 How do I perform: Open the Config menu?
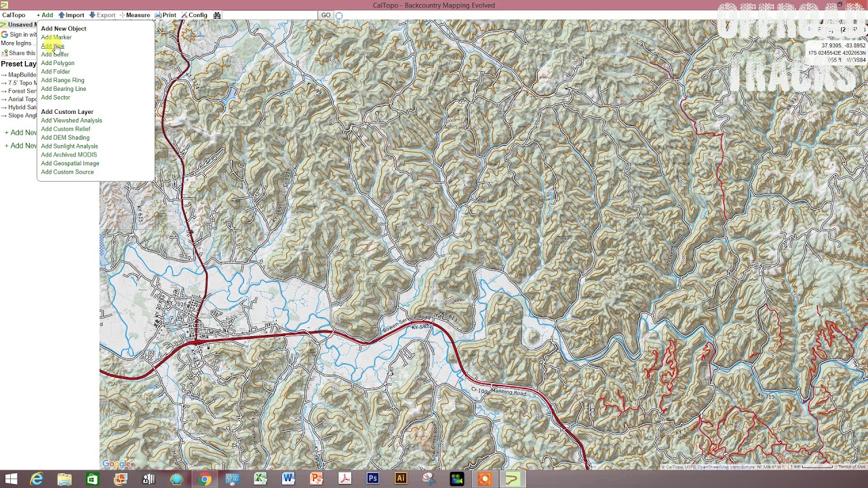[194, 15]
